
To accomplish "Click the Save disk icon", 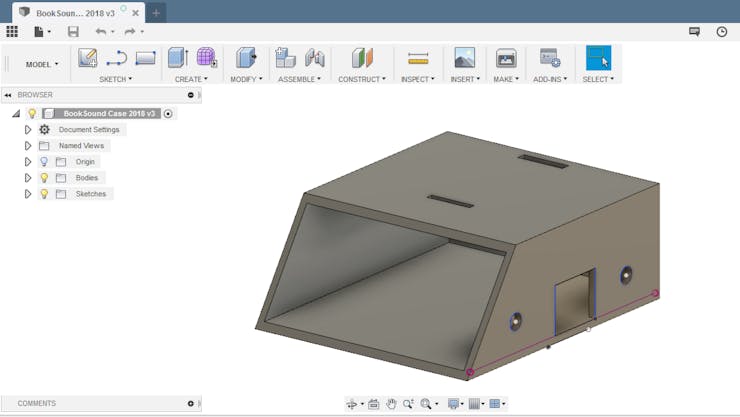I will (73, 32).
